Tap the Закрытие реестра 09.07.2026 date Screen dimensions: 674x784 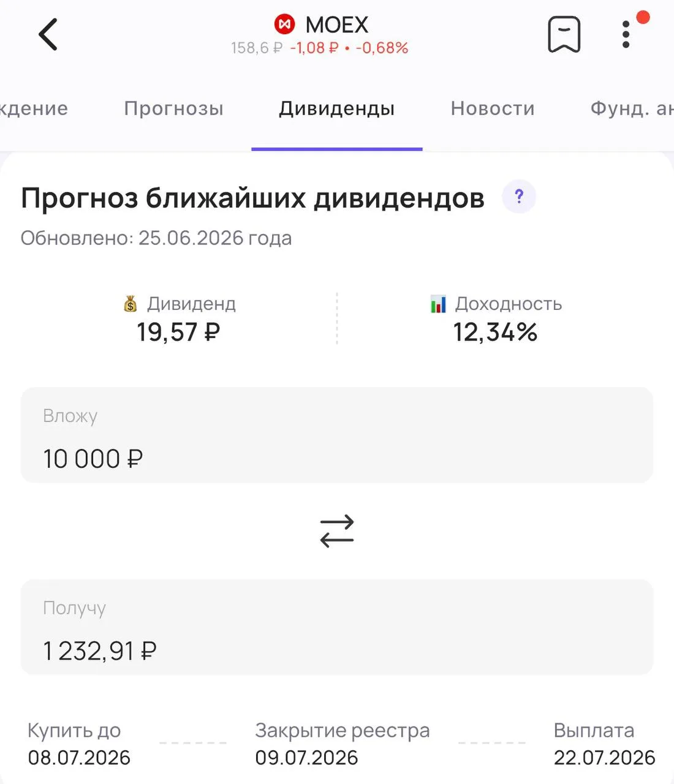pos(306,758)
